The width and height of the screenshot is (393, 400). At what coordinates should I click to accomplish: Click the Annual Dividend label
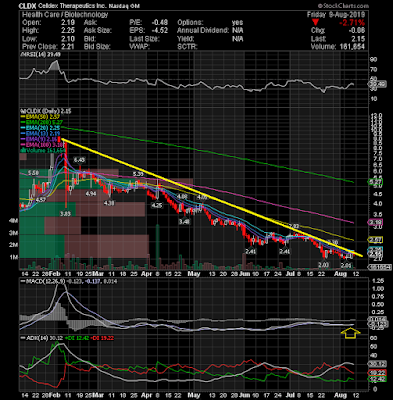coord(203,31)
